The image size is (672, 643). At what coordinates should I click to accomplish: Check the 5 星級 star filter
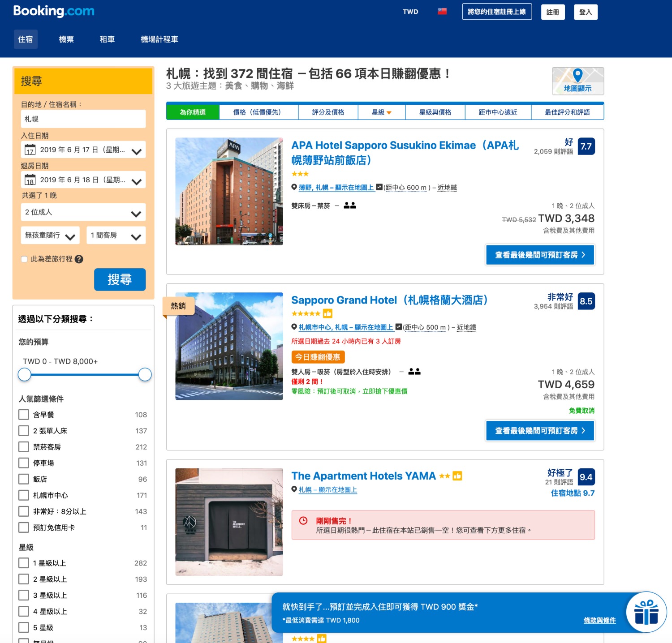(24, 627)
